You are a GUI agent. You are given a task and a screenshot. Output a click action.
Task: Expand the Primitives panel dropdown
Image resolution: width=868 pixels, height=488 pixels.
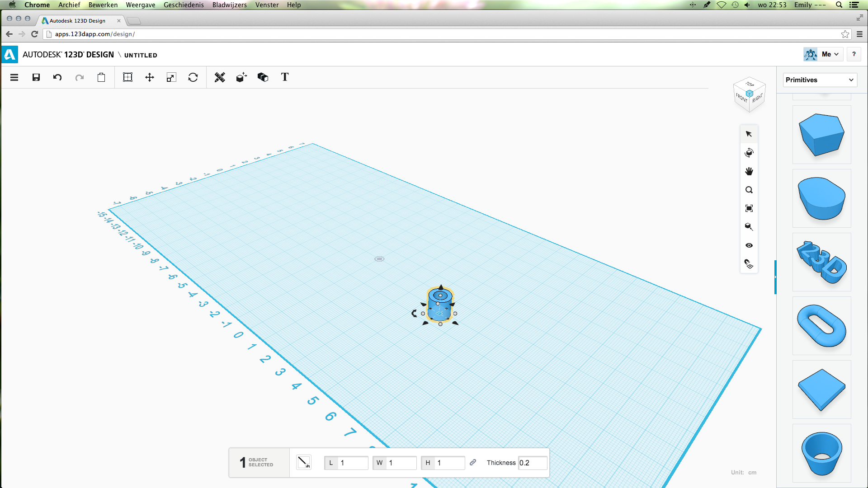pos(853,80)
